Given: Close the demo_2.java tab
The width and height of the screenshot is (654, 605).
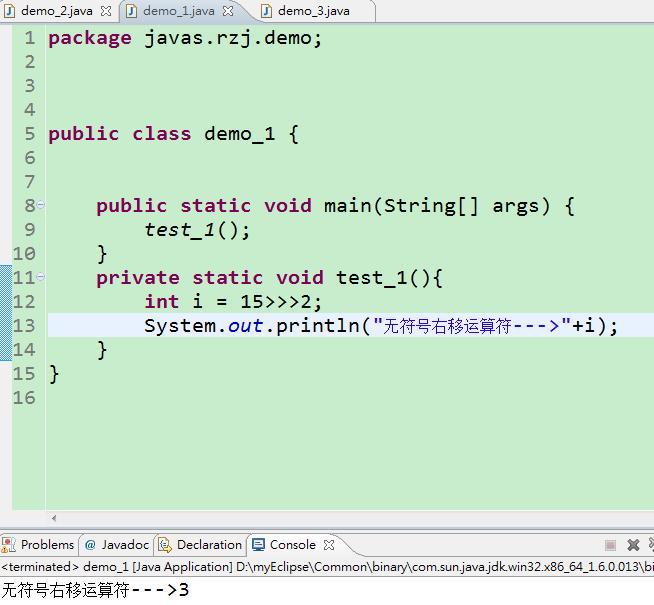Looking at the screenshot, I should point(106,12).
